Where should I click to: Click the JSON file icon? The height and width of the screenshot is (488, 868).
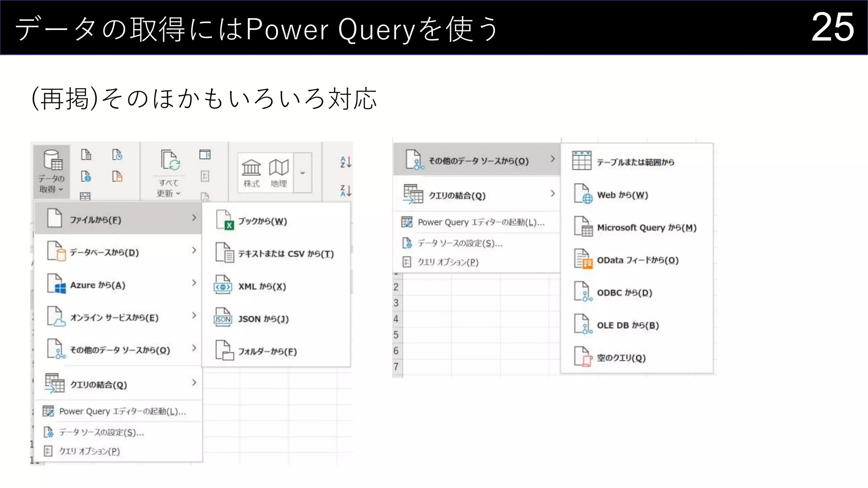223,318
